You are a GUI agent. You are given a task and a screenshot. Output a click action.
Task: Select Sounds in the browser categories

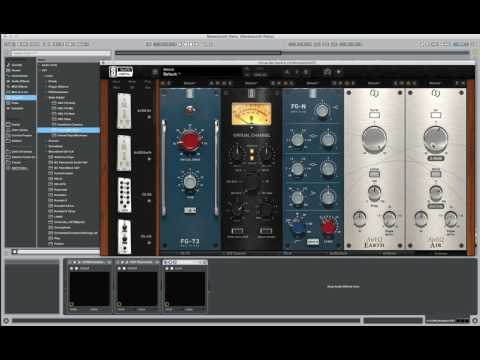17,65
